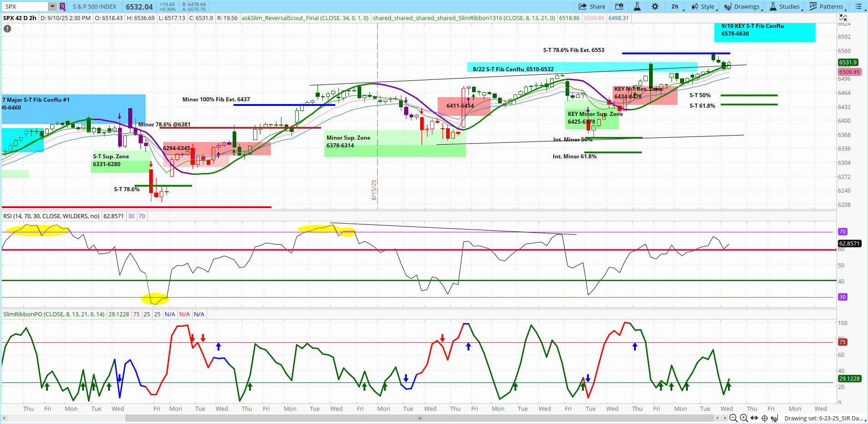This screenshot has width=868, height=424.
Task: Click the beaker analysis icon beside Share
Action: pos(637,6)
